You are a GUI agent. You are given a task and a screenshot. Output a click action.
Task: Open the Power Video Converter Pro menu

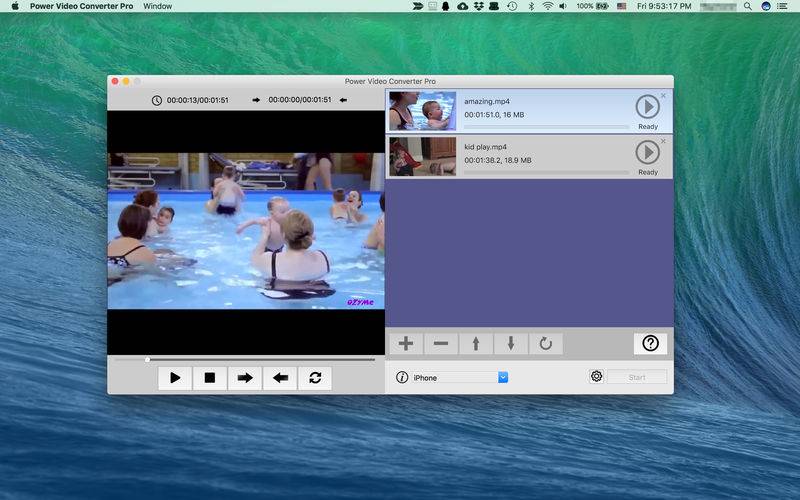(x=82, y=6)
